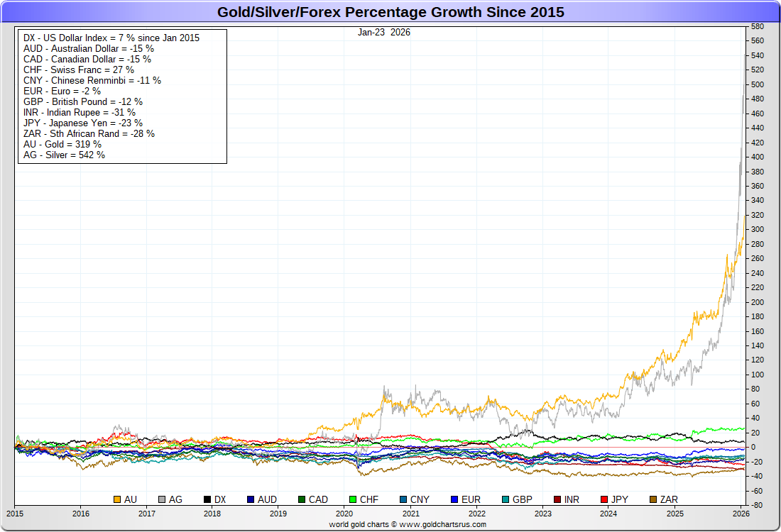Click the 2016 x-axis label

tap(81, 514)
